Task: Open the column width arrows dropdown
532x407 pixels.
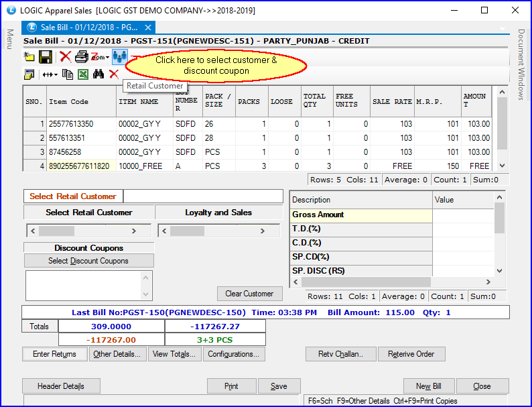Action: point(50,74)
